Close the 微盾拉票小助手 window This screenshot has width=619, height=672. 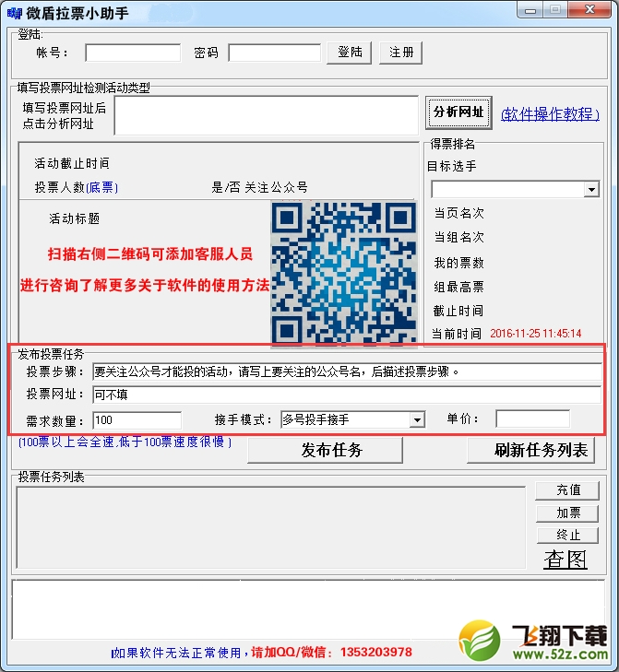click(589, 10)
